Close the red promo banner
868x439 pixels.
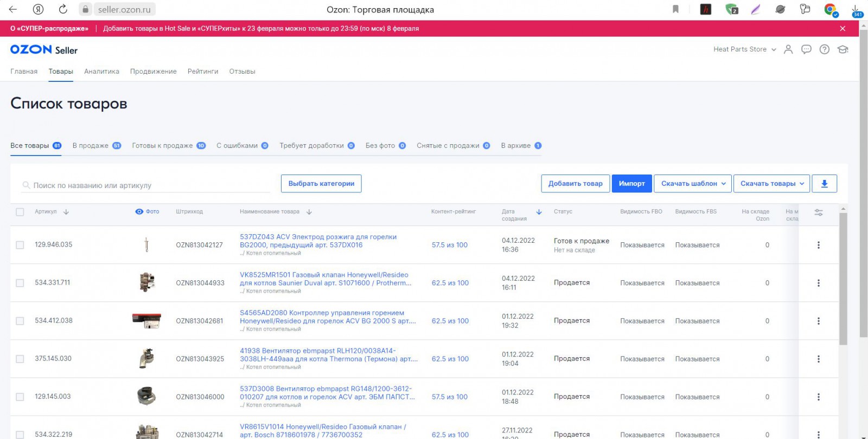pyautogui.click(x=843, y=28)
